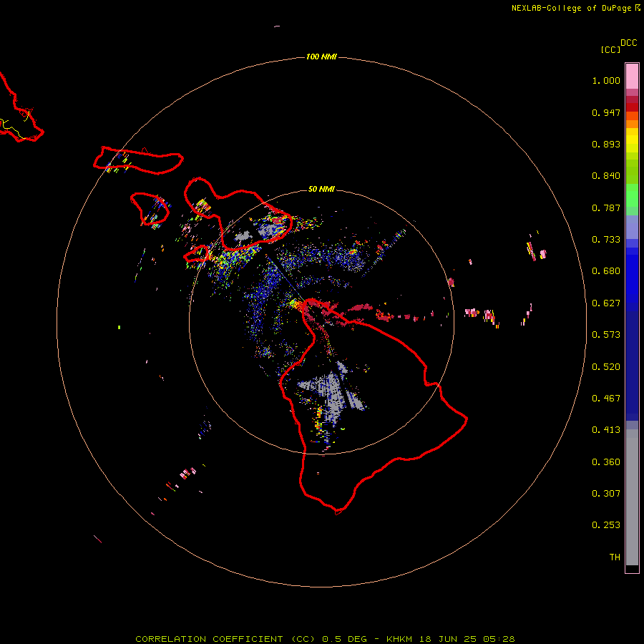Viewport: 644px width, 644px height.
Task: Click the 0.253 color scale value
Action: coord(606,525)
